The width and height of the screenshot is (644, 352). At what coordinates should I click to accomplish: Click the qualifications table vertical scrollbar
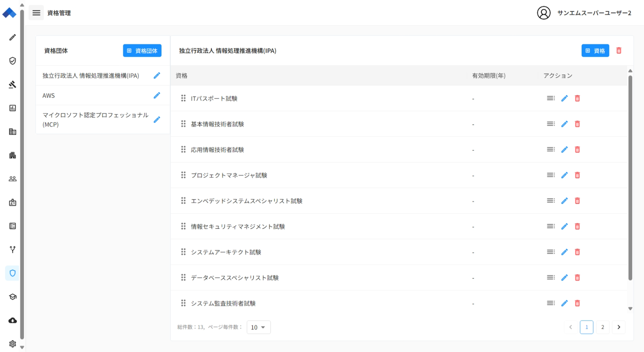pos(630,178)
